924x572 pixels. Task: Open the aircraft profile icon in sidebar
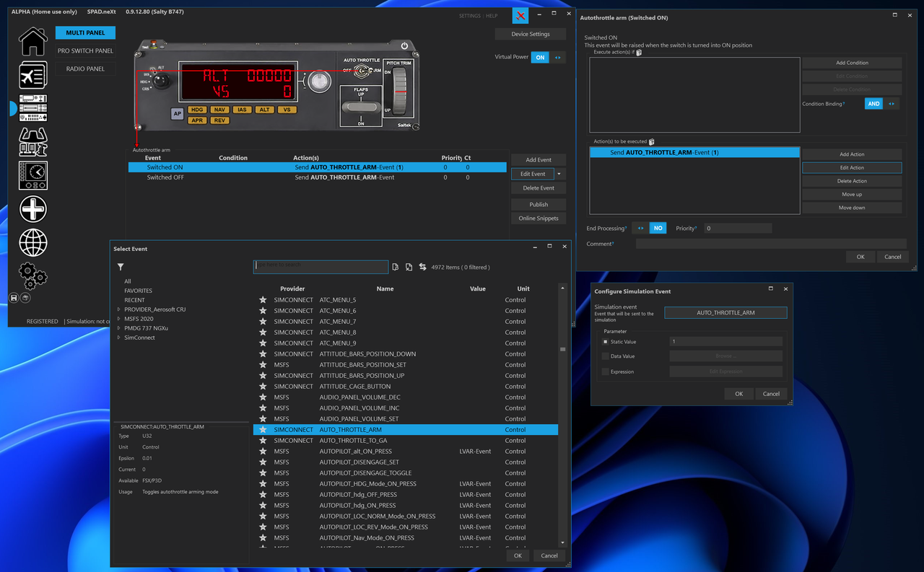(32, 75)
